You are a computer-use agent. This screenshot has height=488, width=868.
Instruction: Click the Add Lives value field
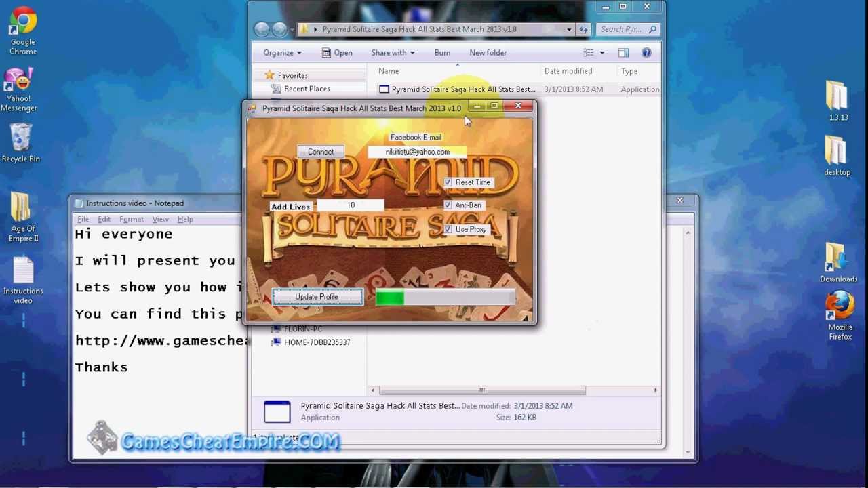tap(350, 205)
